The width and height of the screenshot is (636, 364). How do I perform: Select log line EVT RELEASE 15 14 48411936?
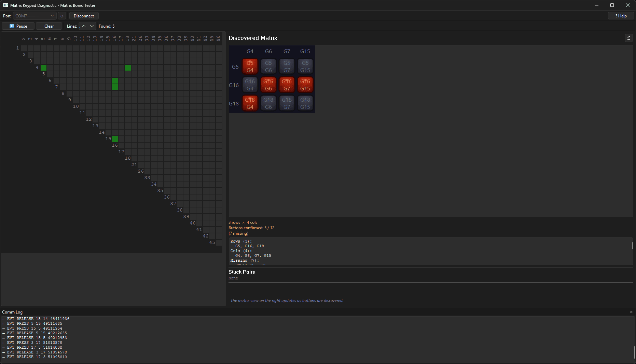click(x=36, y=319)
